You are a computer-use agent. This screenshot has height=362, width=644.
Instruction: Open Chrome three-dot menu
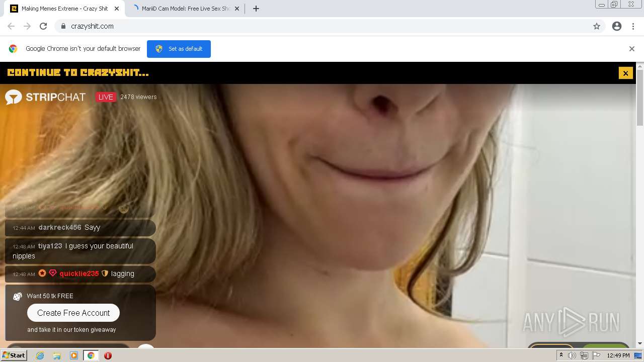pyautogui.click(x=633, y=26)
